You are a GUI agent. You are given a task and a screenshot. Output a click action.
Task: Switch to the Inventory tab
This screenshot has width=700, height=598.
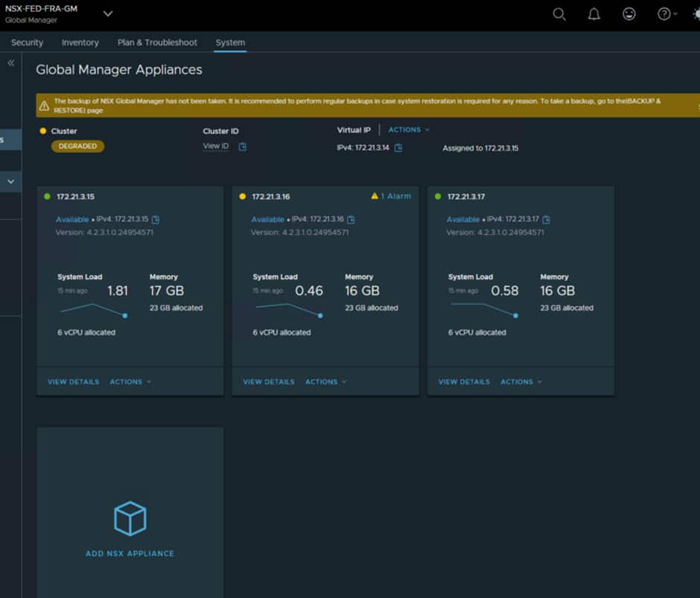[x=80, y=42]
